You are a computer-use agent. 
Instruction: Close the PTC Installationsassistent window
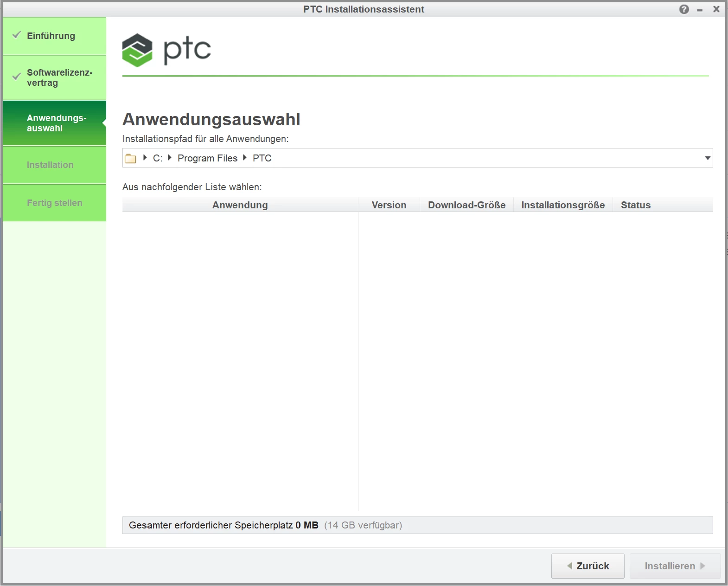point(716,9)
